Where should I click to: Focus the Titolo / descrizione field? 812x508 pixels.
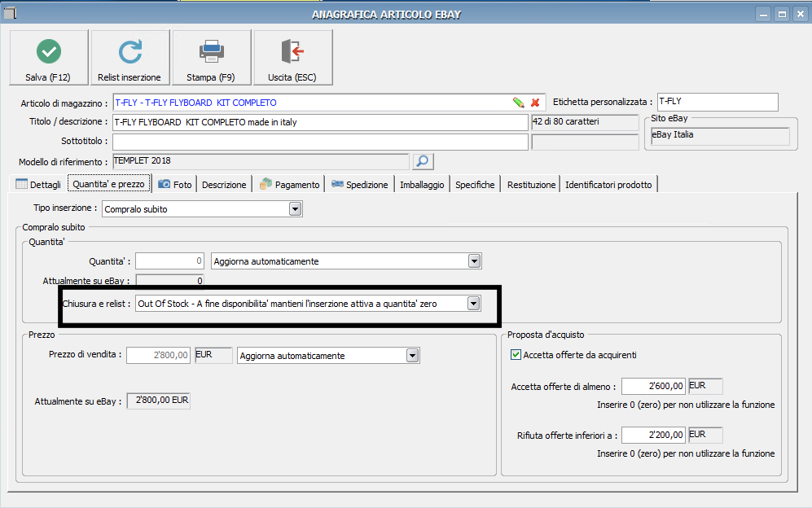320,122
